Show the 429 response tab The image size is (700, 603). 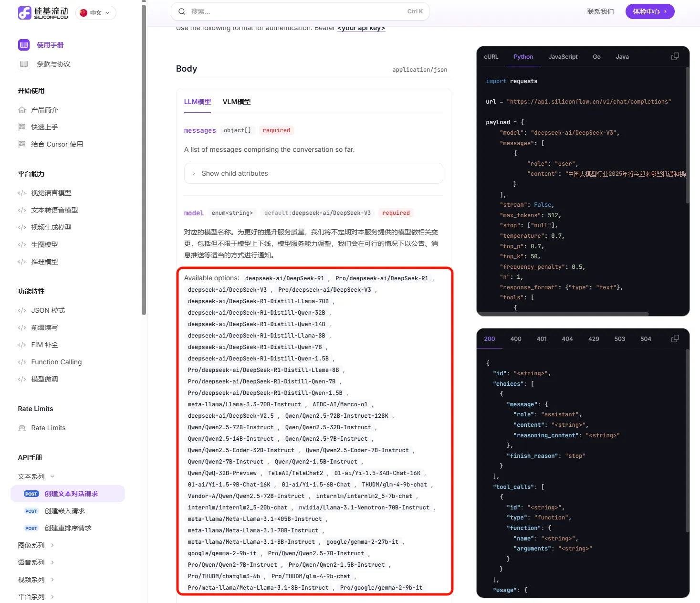point(594,339)
